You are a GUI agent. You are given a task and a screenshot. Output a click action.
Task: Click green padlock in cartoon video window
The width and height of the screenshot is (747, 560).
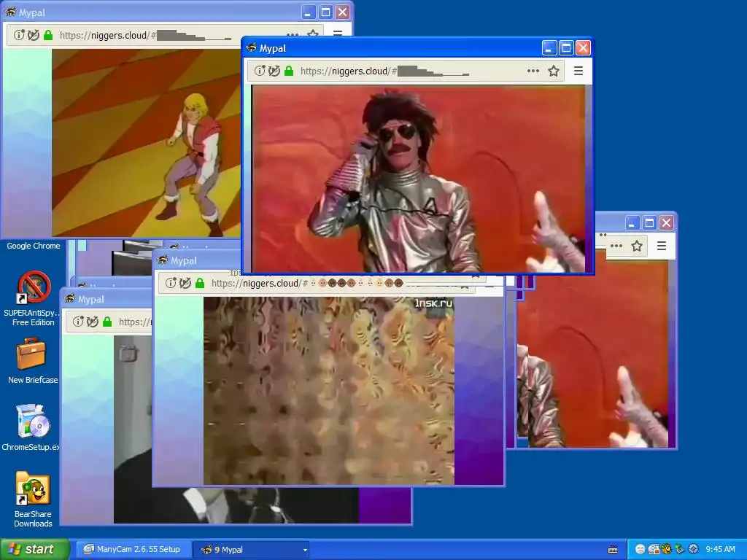tap(48, 35)
